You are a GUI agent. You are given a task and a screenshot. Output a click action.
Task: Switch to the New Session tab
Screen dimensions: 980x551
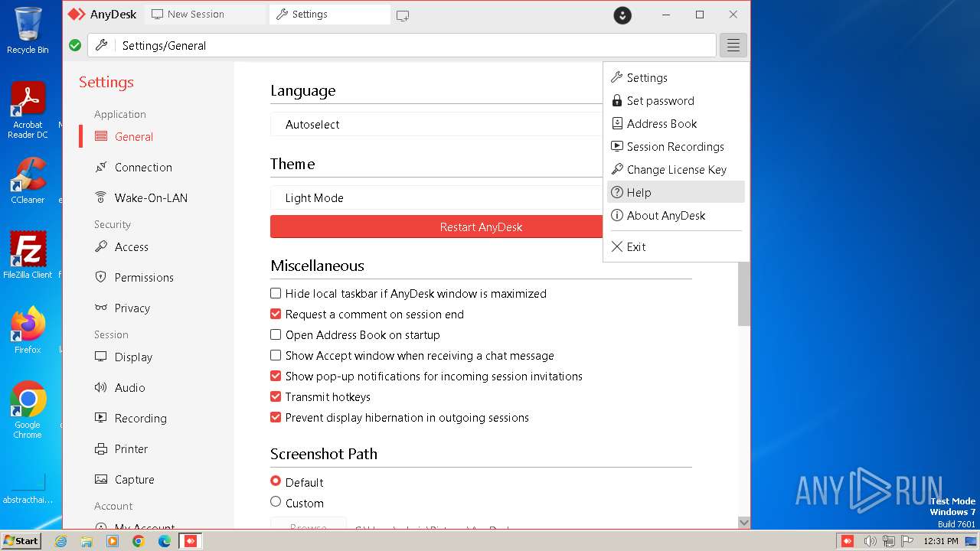point(204,14)
